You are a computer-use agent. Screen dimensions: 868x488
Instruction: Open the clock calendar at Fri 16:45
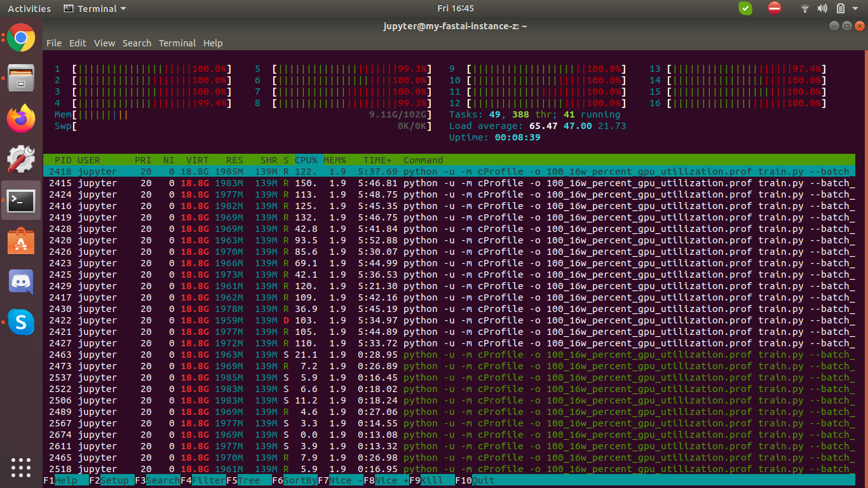(456, 8)
